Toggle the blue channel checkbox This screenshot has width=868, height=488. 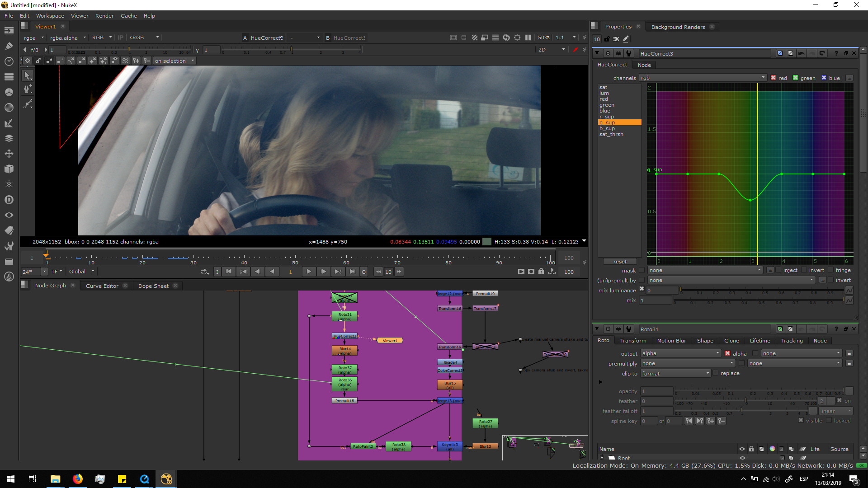pos(824,78)
